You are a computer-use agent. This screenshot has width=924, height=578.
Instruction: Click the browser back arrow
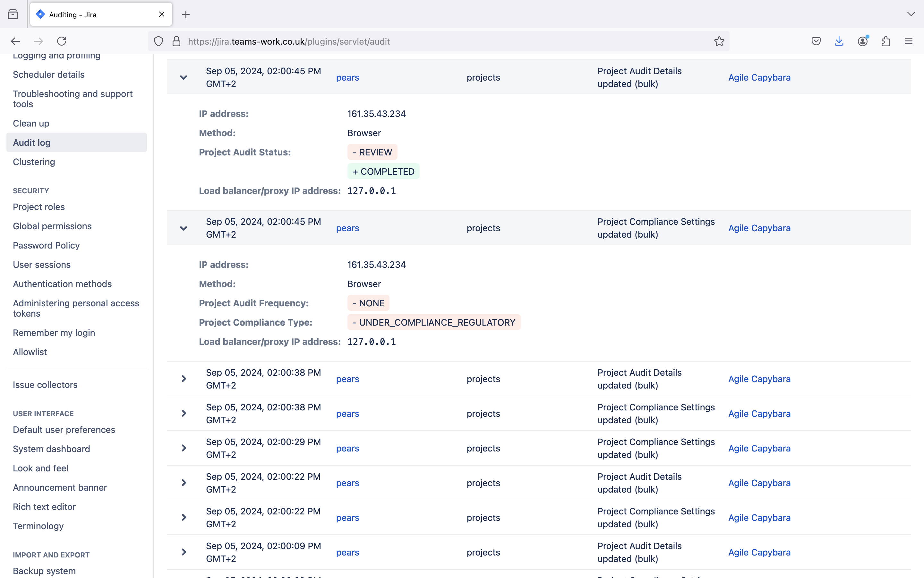15,41
